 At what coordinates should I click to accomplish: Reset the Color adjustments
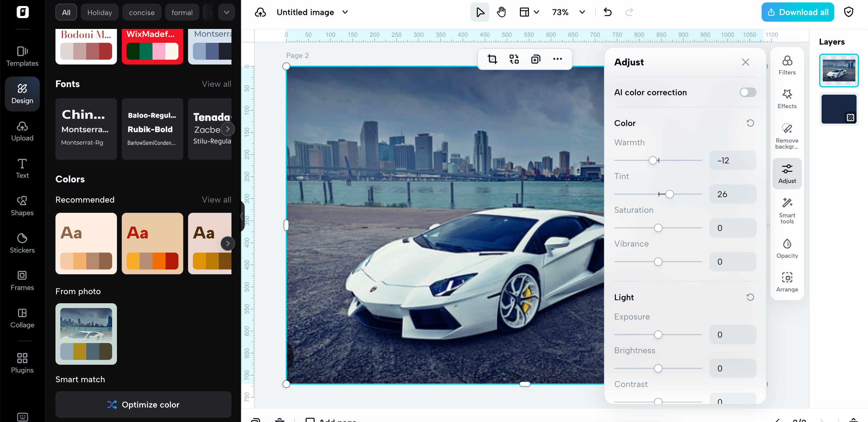coord(750,123)
